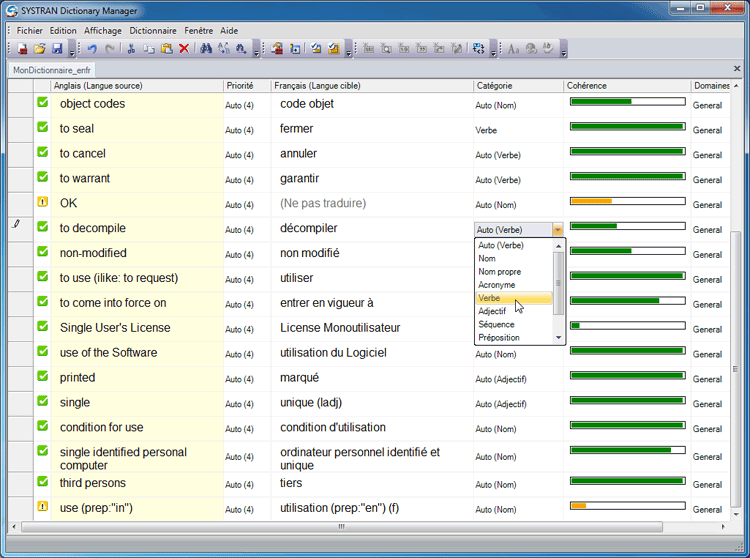Click the Open folder toolbar icon
Screen dimensions: 750x558
point(39,48)
